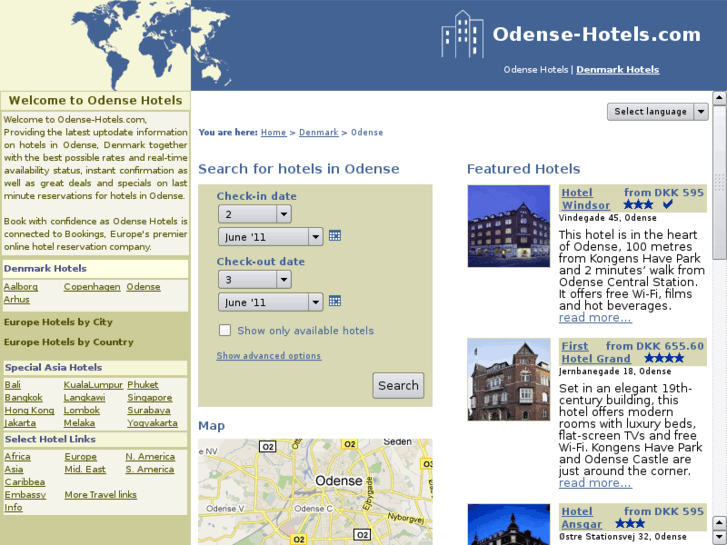Expand Europe Hotels by Country section
Screen dimensions: 727x545
click(x=69, y=342)
